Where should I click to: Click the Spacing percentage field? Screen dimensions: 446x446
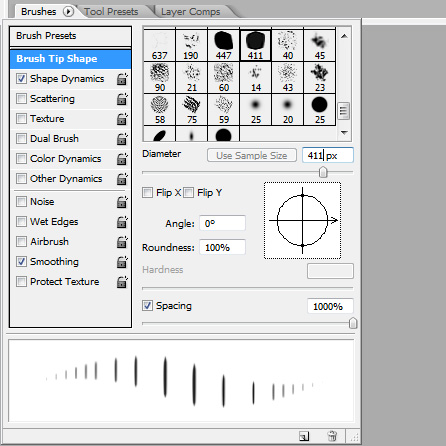pyautogui.click(x=330, y=306)
